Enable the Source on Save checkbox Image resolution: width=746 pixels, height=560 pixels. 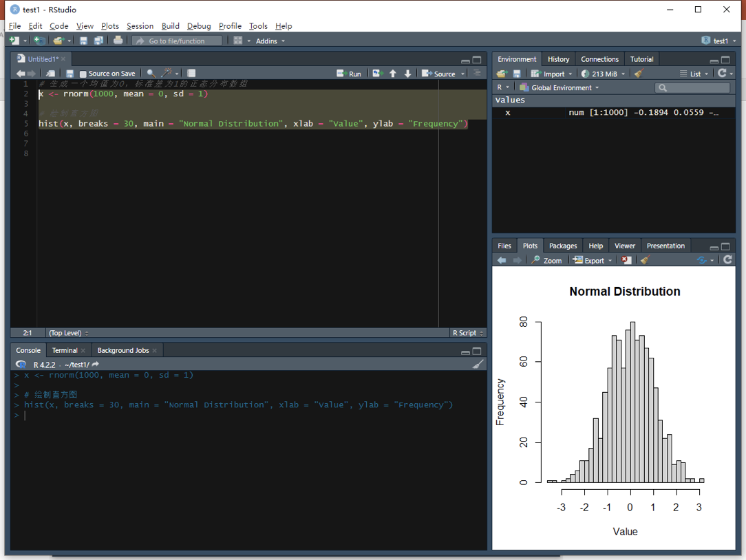[x=83, y=74]
